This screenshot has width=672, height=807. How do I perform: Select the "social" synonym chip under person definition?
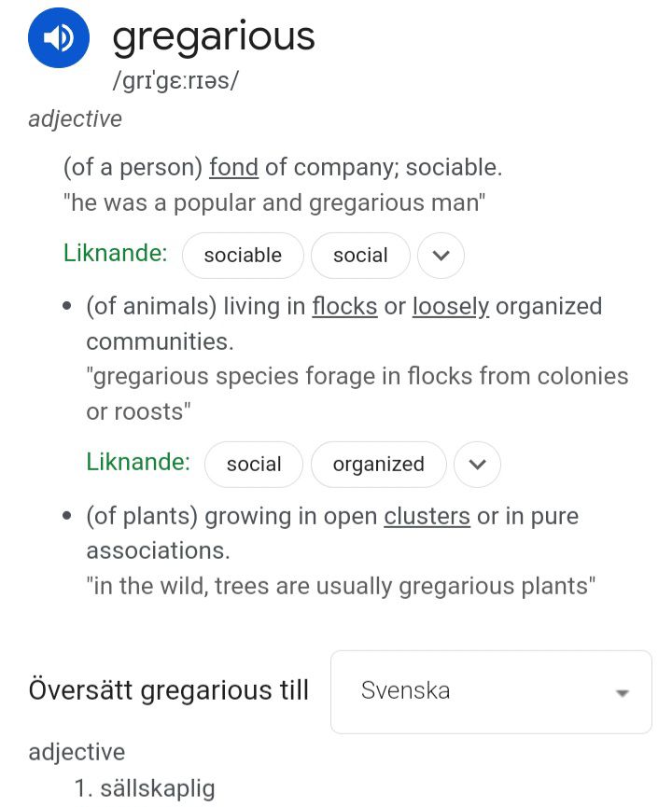[x=360, y=256]
